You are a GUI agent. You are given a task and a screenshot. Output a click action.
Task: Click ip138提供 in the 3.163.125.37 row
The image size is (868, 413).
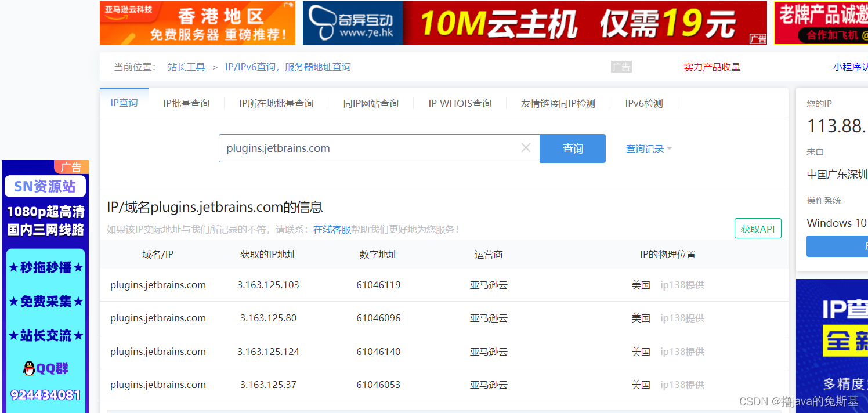pos(682,385)
